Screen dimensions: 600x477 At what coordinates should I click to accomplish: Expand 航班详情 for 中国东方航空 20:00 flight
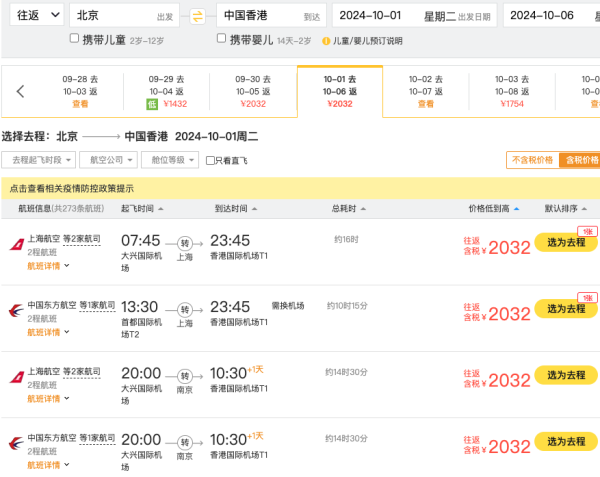click(48, 465)
